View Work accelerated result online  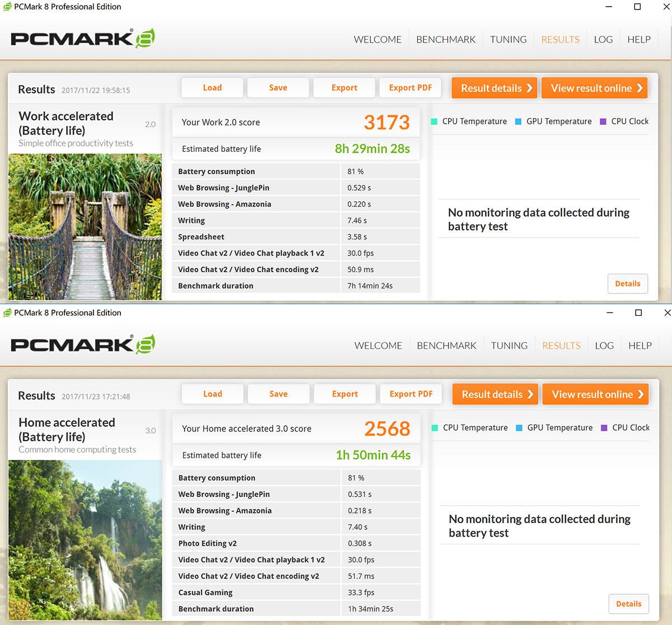[595, 88]
